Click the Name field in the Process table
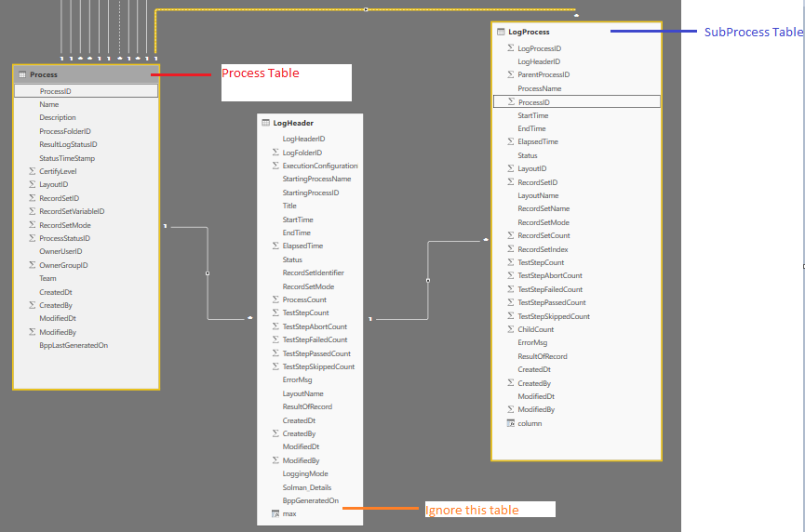Screen dimensions: 805x532 point(49,104)
